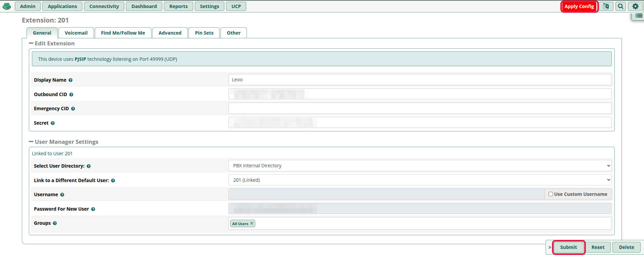This screenshot has height=257, width=644.
Task: Switch to the Other tab
Action: point(234,33)
